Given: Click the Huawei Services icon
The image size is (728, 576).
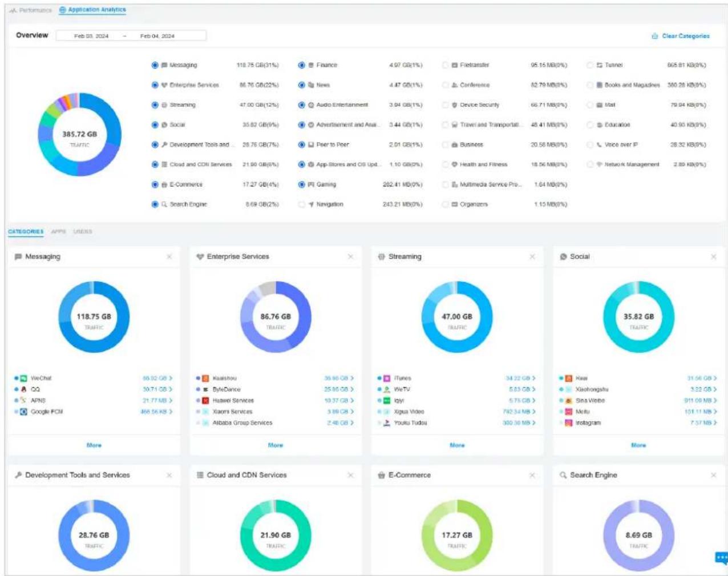Looking at the screenshot, I should point(205,401).
